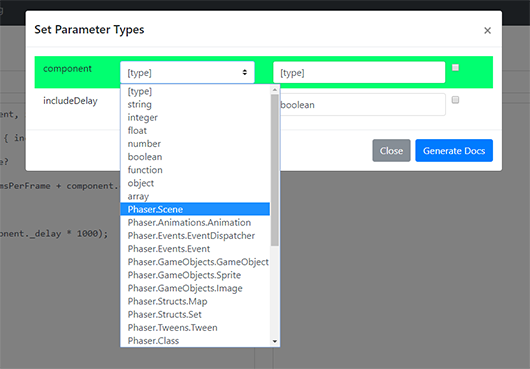Viewport: 530px width, 369px height.
Task: Choose the highlighted Phaser.Scene option
Action: (x=195, y=209)
